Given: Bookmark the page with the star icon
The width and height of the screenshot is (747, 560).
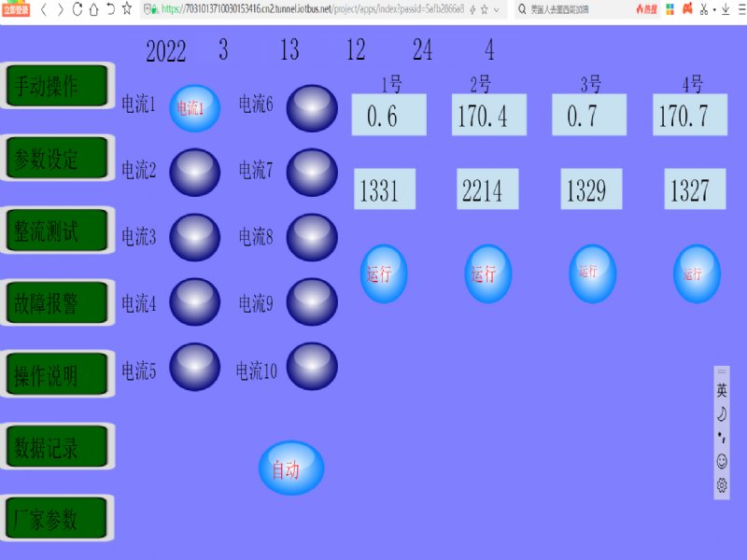Looking at the screenshot, I should (x=127, y=9).
